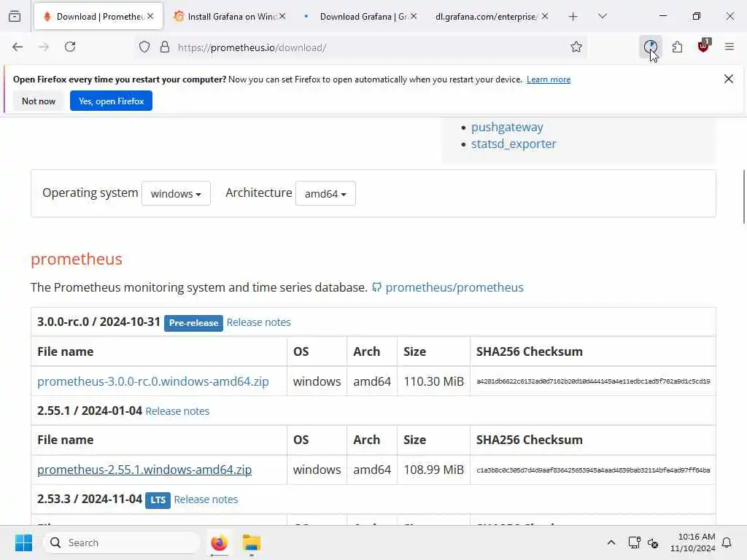Show hidden system tray icons

coord(611,542)
